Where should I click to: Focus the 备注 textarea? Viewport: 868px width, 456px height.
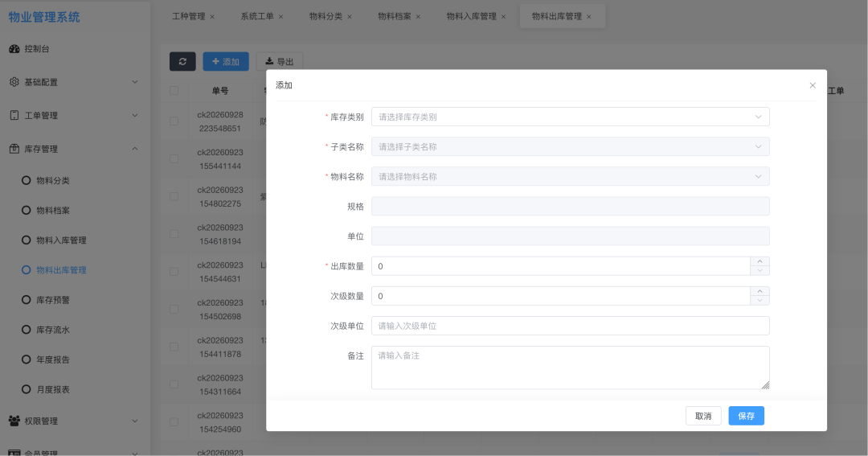coord(570,368)
